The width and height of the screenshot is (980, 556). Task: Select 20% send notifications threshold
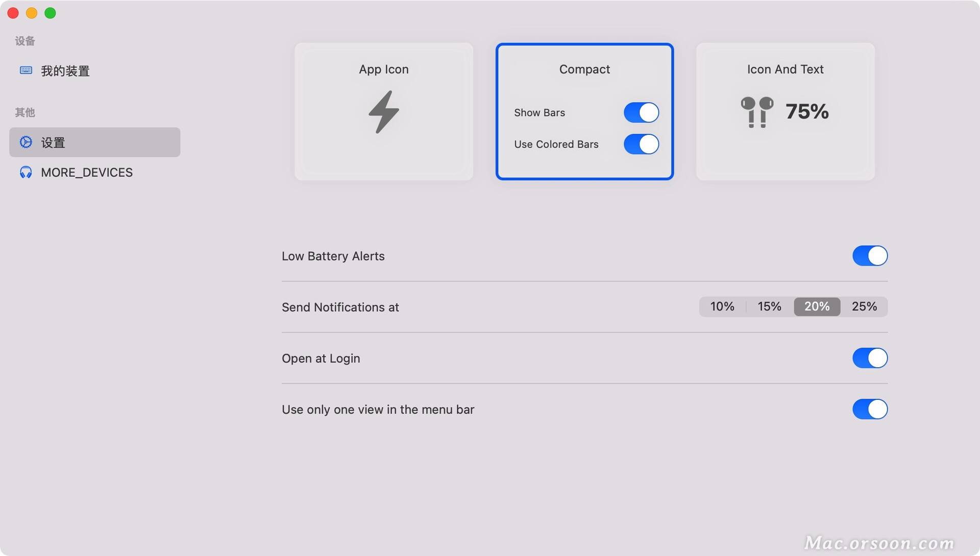click(817, 306)
